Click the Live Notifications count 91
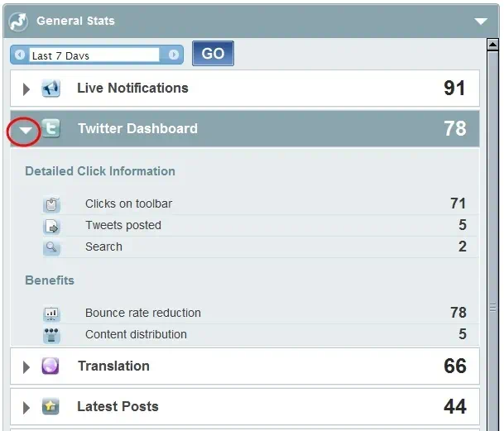 [x=454, y=88]
